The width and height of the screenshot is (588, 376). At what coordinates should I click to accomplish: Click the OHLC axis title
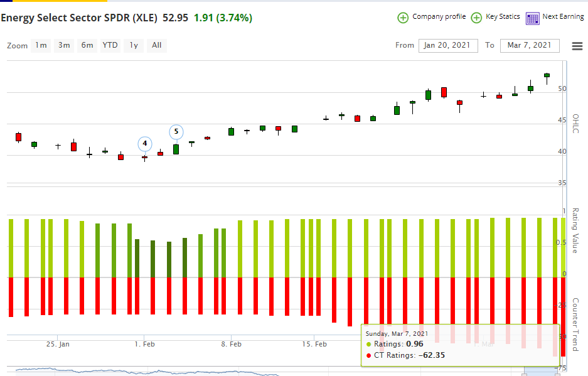click(575, 124)
